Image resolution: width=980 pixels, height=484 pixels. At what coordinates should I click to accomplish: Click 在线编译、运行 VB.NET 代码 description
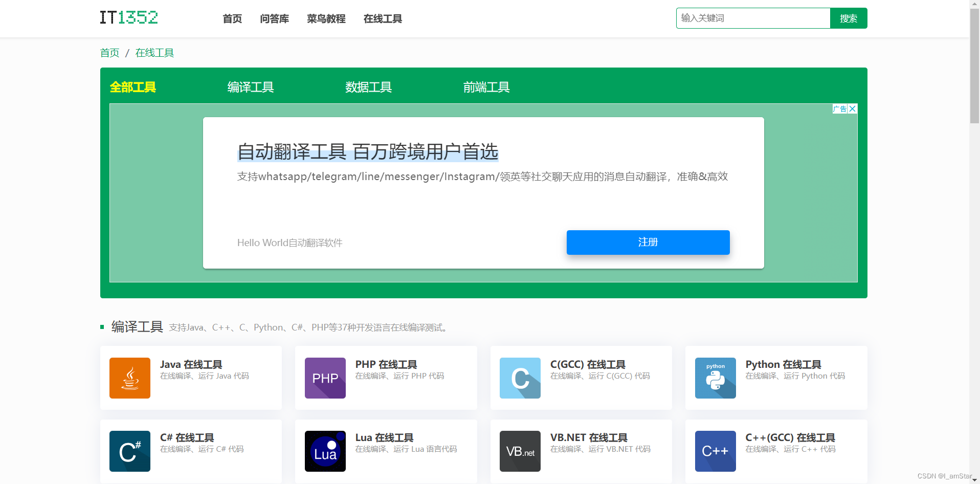(x=600, y=449)
